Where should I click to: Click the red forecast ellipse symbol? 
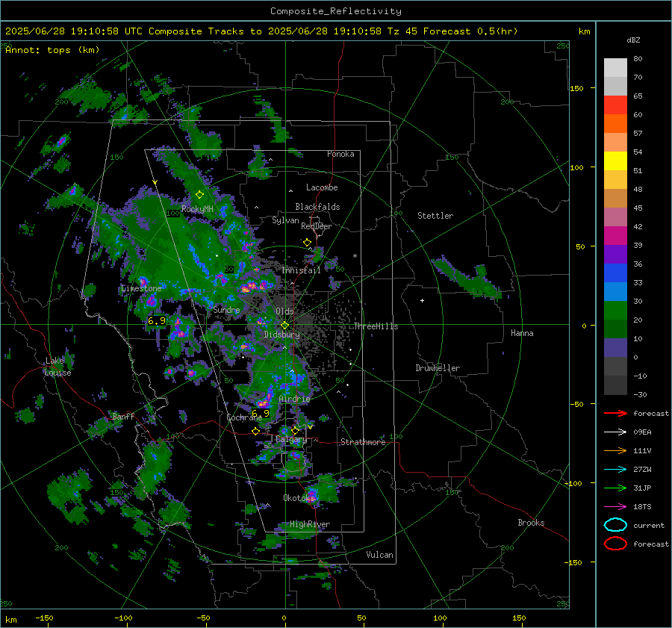coord(615,544)
